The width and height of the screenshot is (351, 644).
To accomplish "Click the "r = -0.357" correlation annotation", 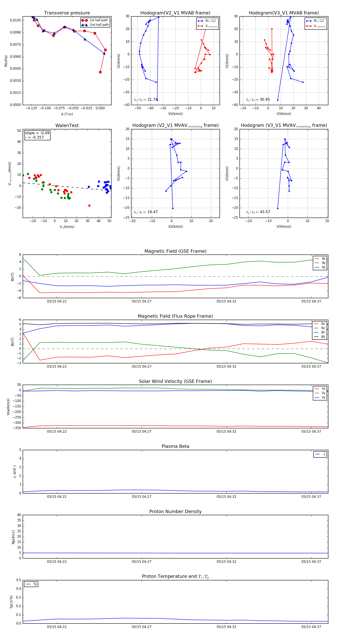I will point(34,137).
